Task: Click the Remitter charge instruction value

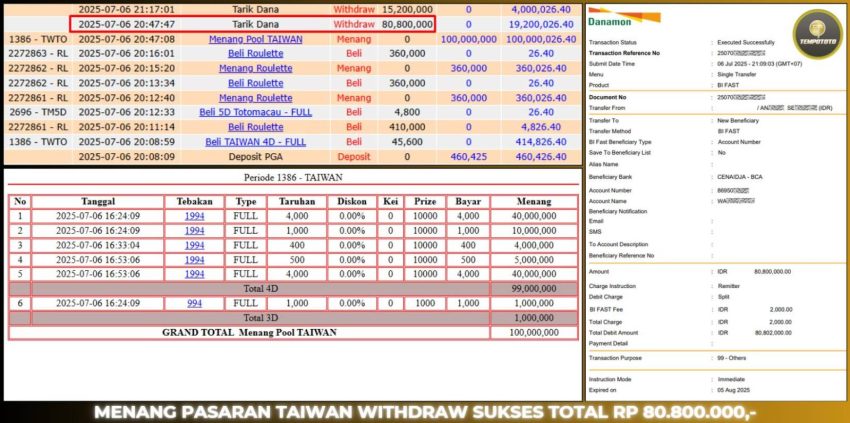Action: coord(728,286)
